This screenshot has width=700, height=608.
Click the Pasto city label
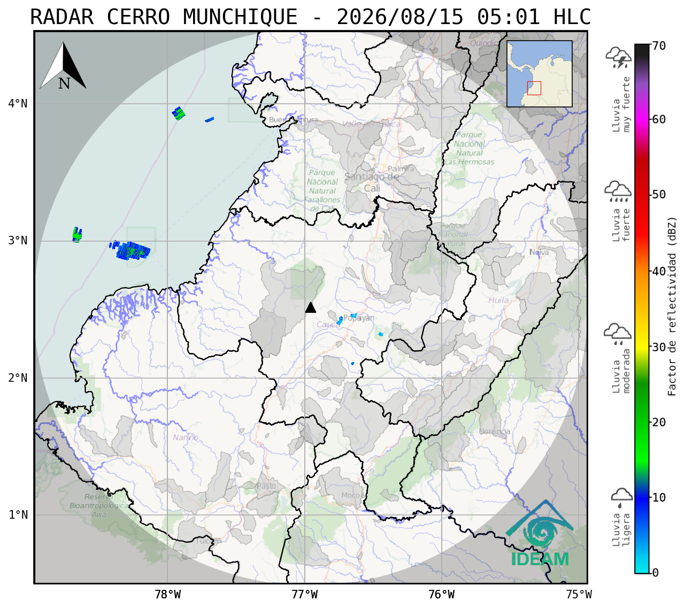click(x=266, y=486)
